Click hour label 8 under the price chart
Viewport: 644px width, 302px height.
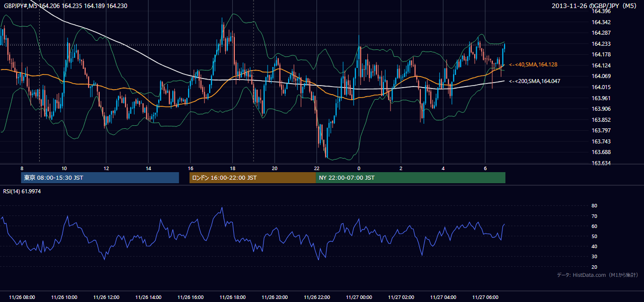22,168
